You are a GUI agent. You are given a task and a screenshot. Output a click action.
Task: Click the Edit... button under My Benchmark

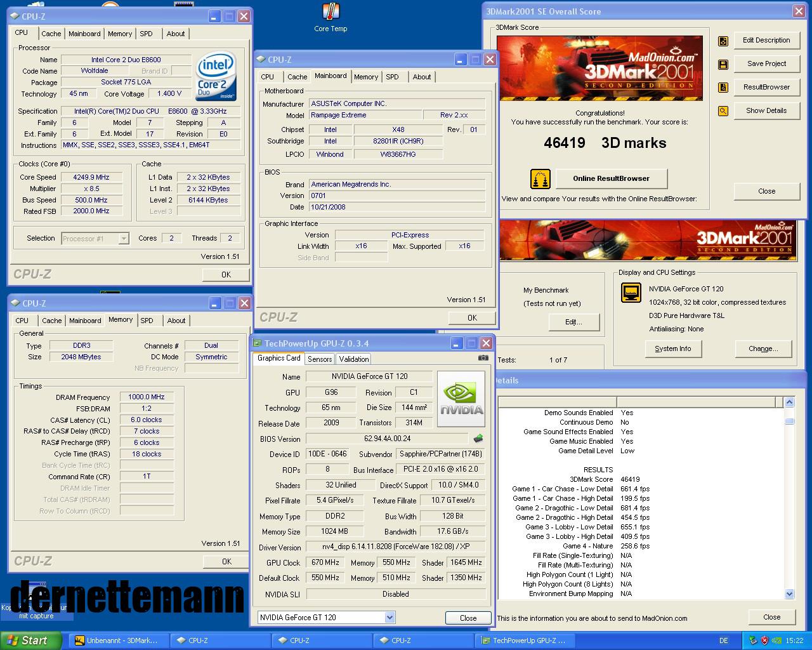coord(573,322)
